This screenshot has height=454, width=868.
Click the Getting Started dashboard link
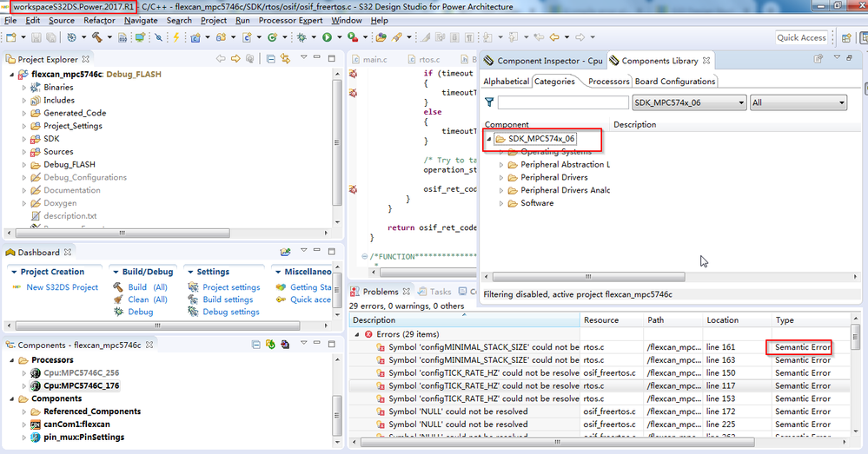click(310, 287)
